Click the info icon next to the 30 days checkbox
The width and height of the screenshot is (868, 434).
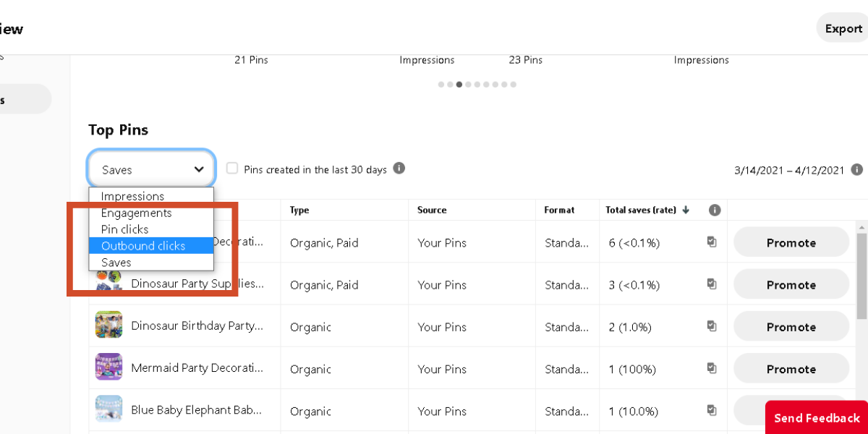(399, 169)
